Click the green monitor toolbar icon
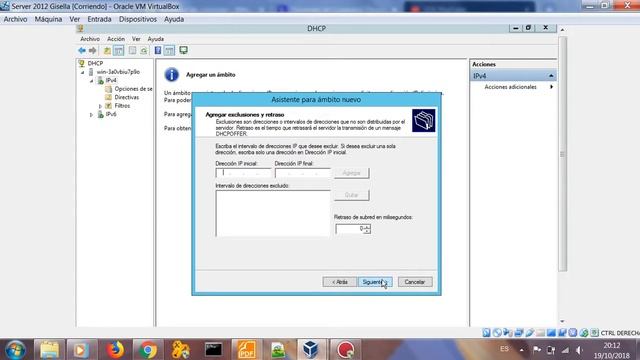This screenshot has width=640, height=360. pyautogui.click(x=183, y=50)
